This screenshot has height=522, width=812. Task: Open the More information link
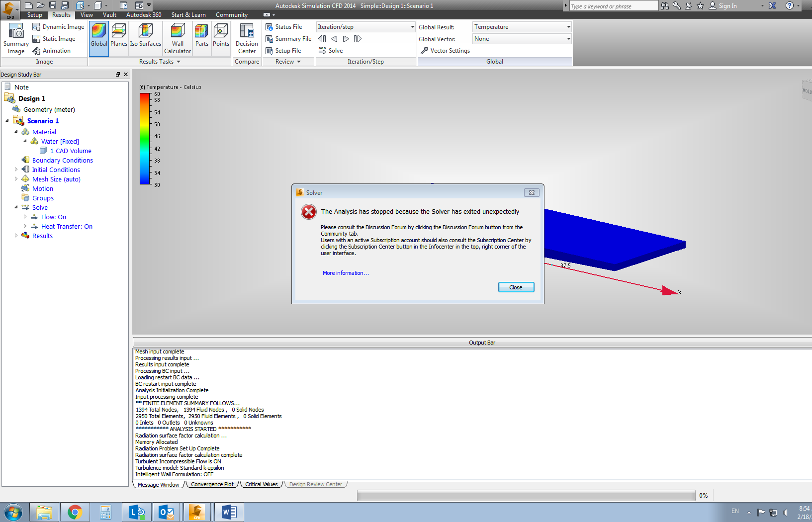(x=346, y=273)
